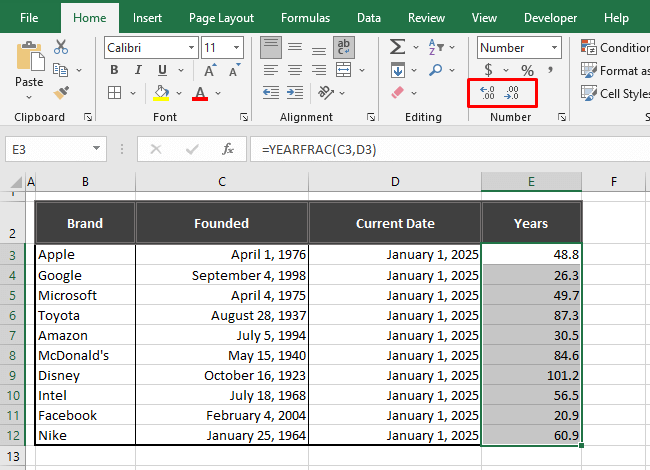Open Font dialog box launcher

[244, 117]
